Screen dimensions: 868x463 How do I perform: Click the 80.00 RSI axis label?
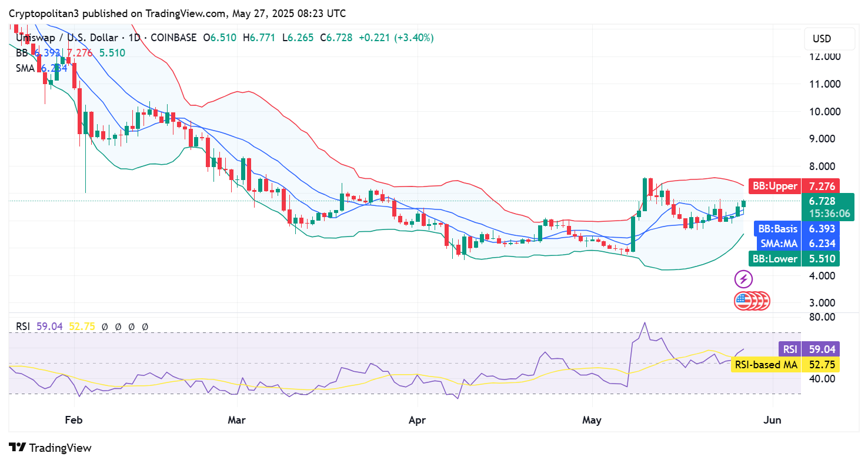pos(823,317)
